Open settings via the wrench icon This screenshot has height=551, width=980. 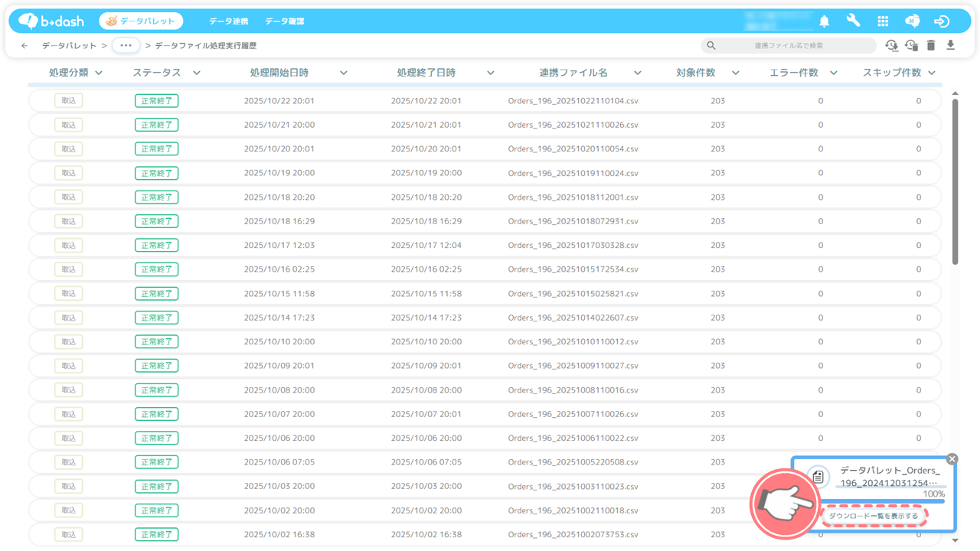(853, 21)
